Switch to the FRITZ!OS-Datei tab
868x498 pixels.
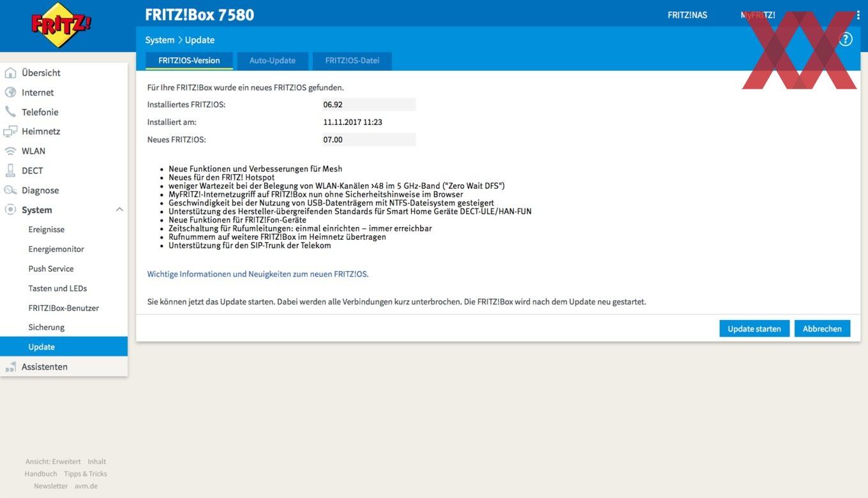click(x=352, y=61)
